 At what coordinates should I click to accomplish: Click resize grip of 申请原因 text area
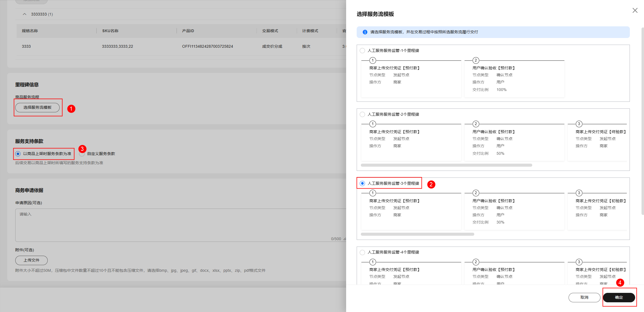click(344, 239)
